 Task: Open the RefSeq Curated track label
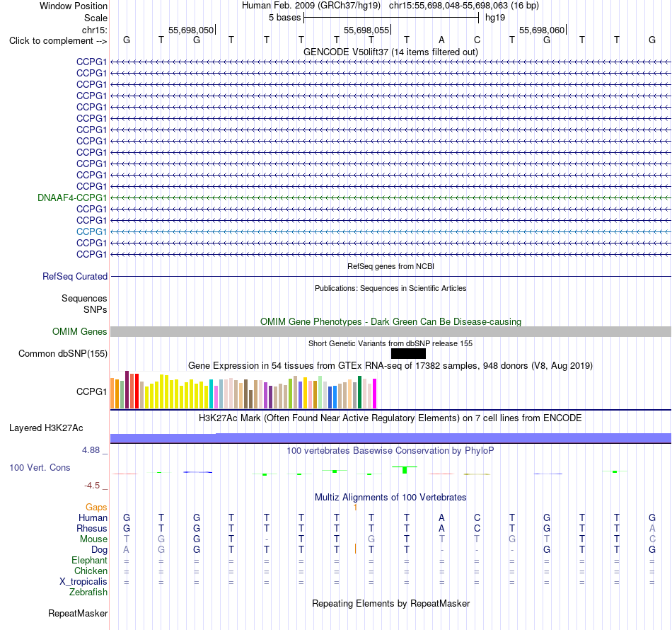tap(74, 276)
